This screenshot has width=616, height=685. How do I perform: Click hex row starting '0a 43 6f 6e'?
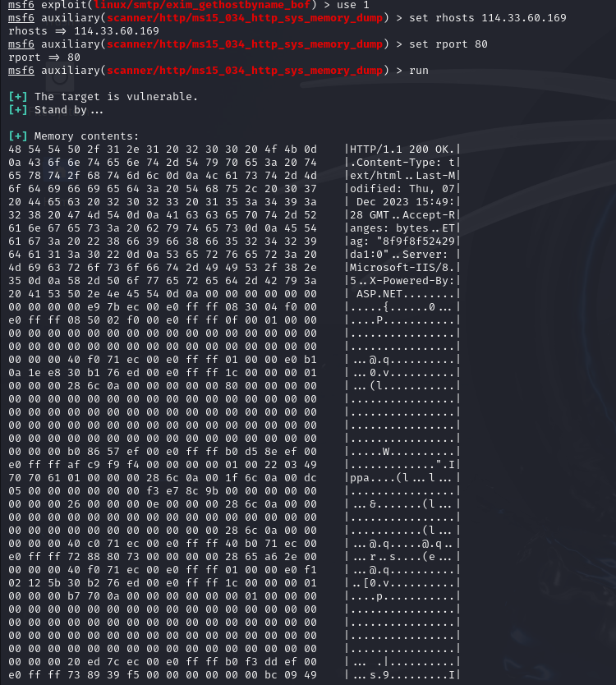163,162
